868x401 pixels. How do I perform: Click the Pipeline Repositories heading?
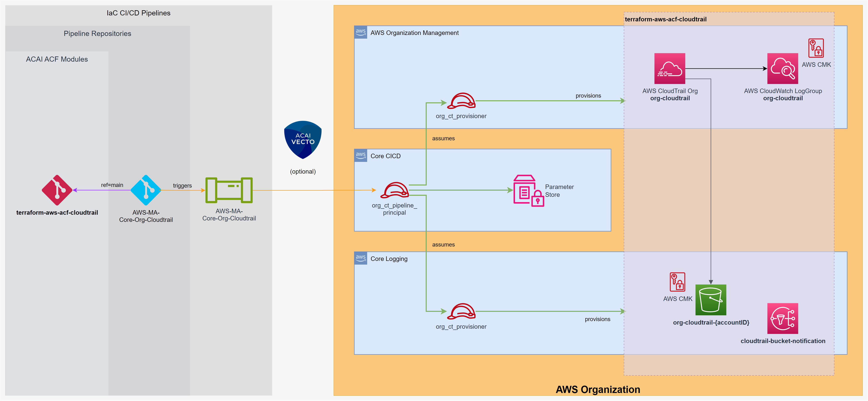click(97, 33)
